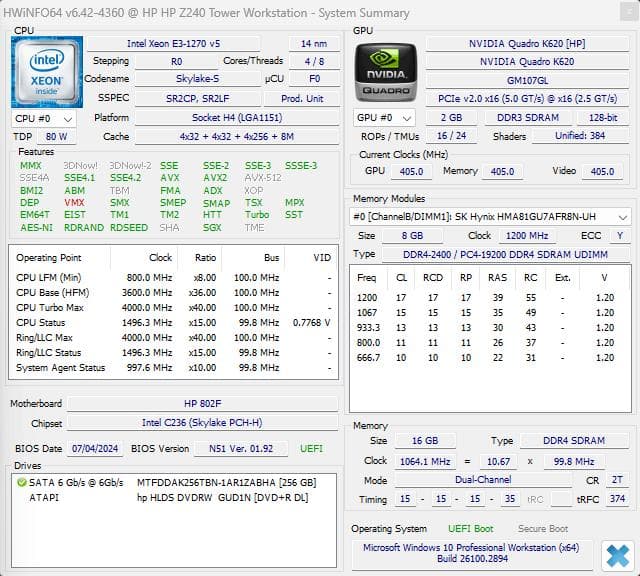Click the 128-bit bus width field
This screenshot has height=576, width=640.
point(603,118)
